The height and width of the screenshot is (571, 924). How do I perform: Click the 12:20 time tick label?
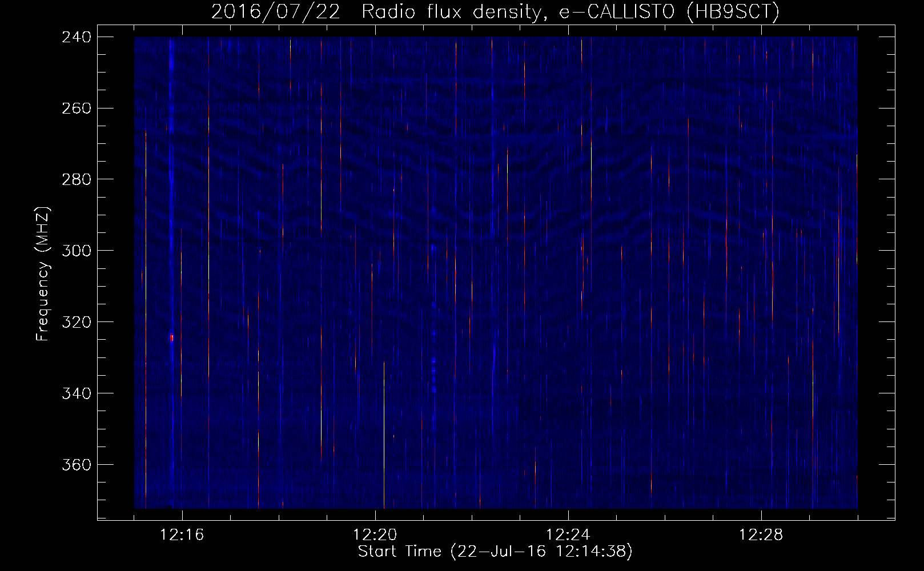click(x=375, y=535)
